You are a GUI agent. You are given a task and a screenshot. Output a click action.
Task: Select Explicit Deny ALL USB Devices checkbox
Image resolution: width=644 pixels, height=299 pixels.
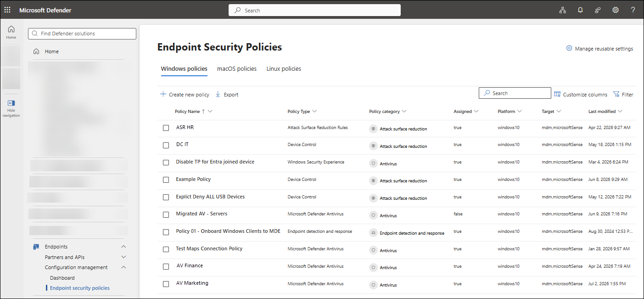166,197
